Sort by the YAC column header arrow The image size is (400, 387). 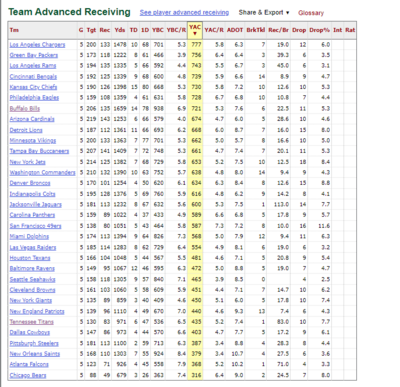[x=195, y=33]
